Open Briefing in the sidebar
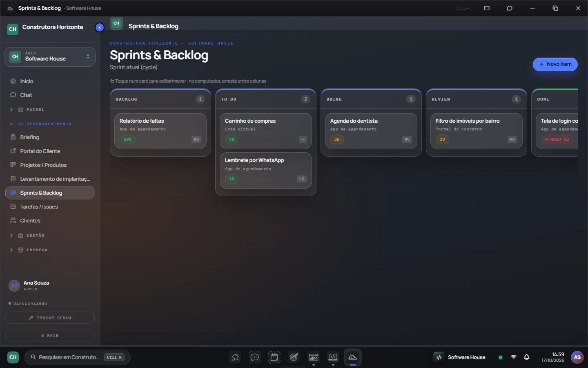588x368 pixels. (x=50, y=137)
